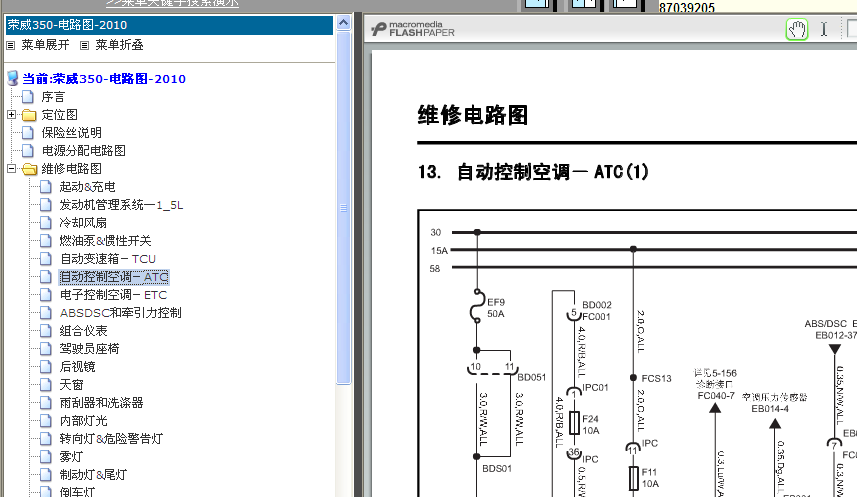Click the tree panel vertical scrollbar thumb
Image resolution: width=857 pixels, height=497 pixels.
(x=344, y=208)
